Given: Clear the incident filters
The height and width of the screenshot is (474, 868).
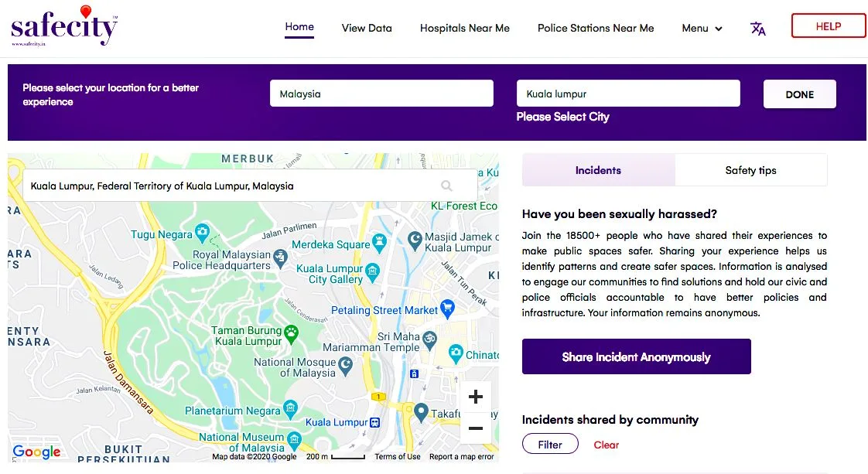Looking at the screenshot, I should pos(607,445).
